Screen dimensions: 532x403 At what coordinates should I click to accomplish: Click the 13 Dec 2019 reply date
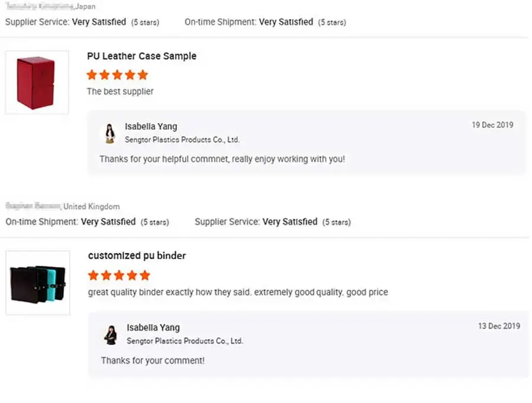point(499,326)
